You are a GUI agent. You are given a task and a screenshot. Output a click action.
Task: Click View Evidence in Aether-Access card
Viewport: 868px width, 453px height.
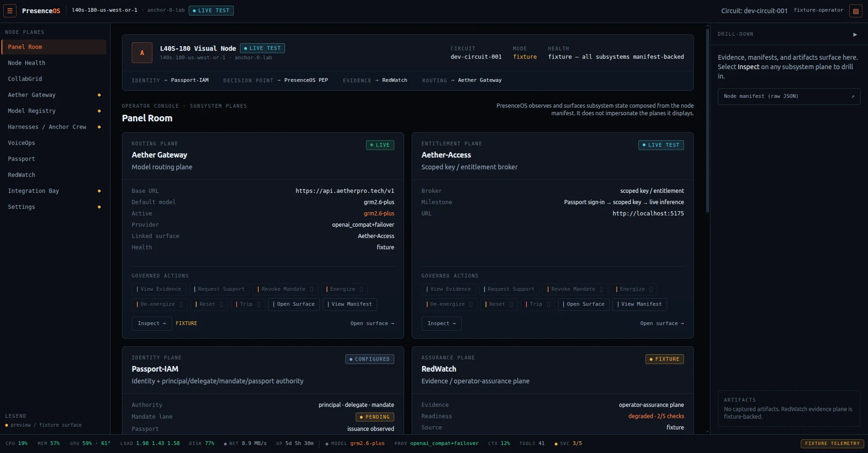pyautogui.click(x=449, y=289)
